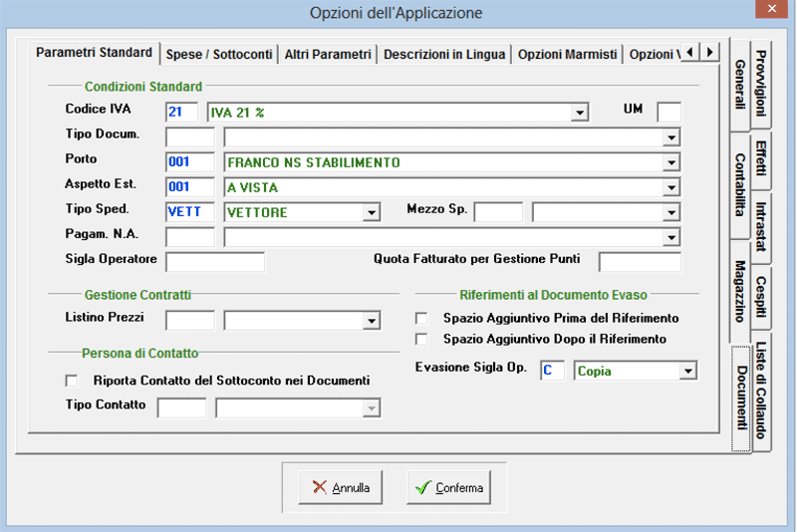Open the Codice IVA dropdown list
This screenshot has height=532, width=797.
(x=579, y=113)
